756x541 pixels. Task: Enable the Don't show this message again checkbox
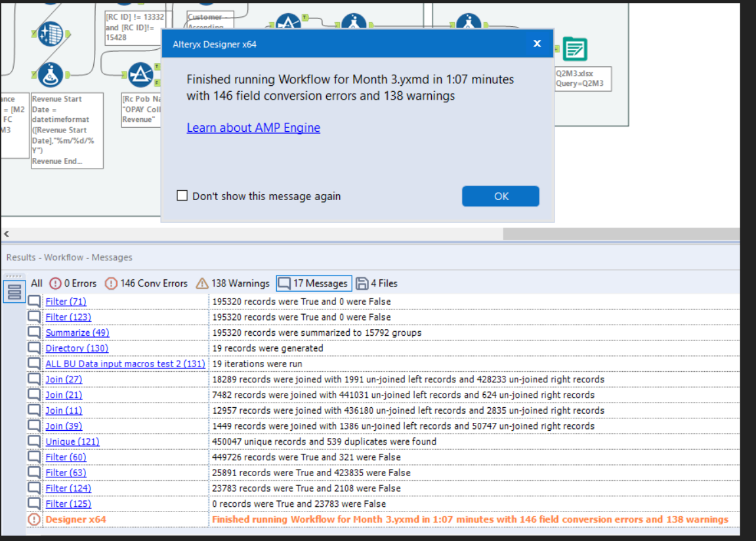click(182, 195)
